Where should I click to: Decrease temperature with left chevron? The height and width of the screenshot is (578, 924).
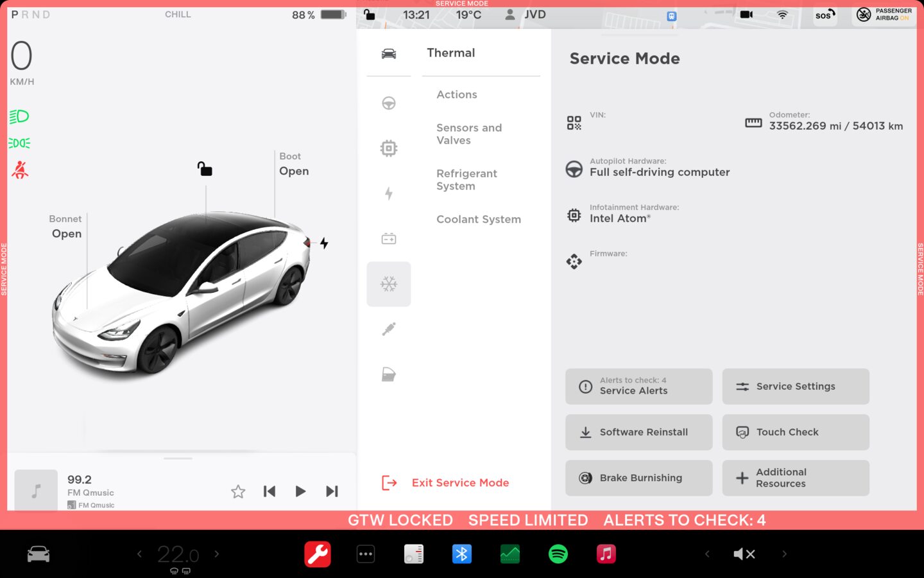tap(139, 554)
